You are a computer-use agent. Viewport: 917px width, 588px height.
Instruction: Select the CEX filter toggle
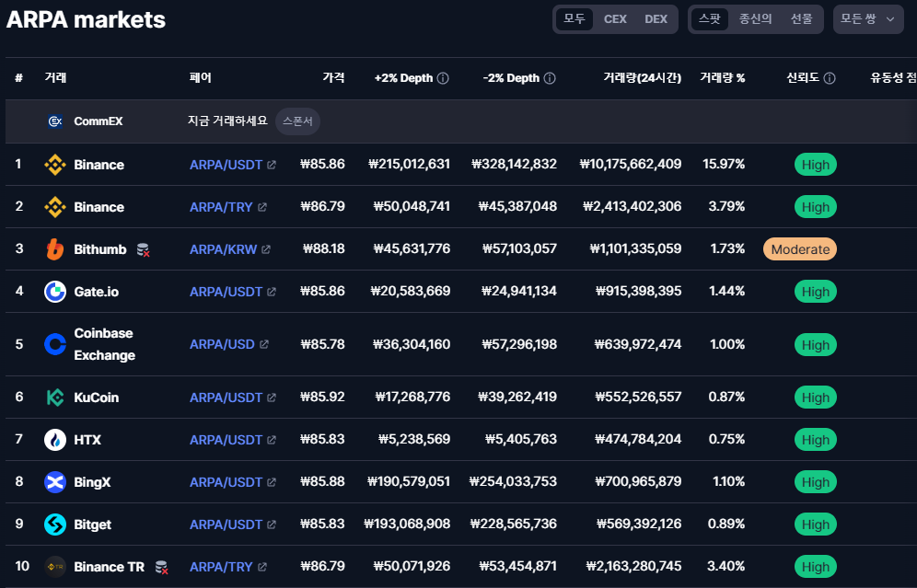click(x=615, y=19)
